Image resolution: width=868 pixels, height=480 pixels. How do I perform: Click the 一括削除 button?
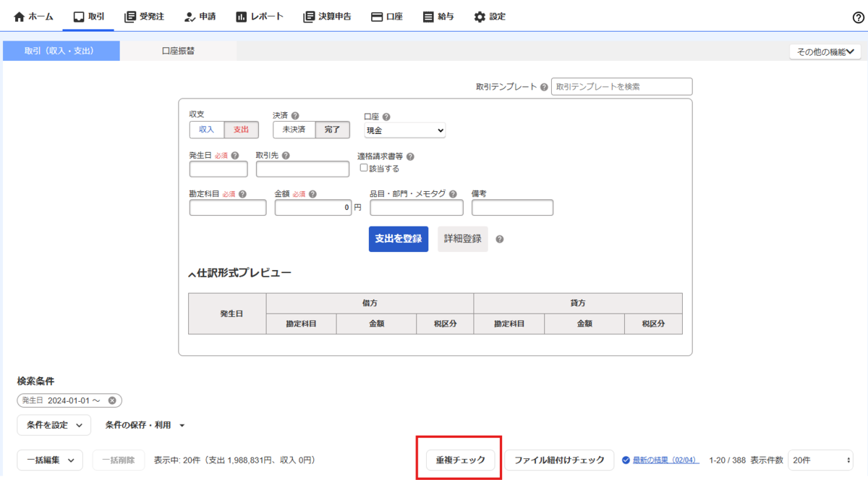(x=119, y=460)
